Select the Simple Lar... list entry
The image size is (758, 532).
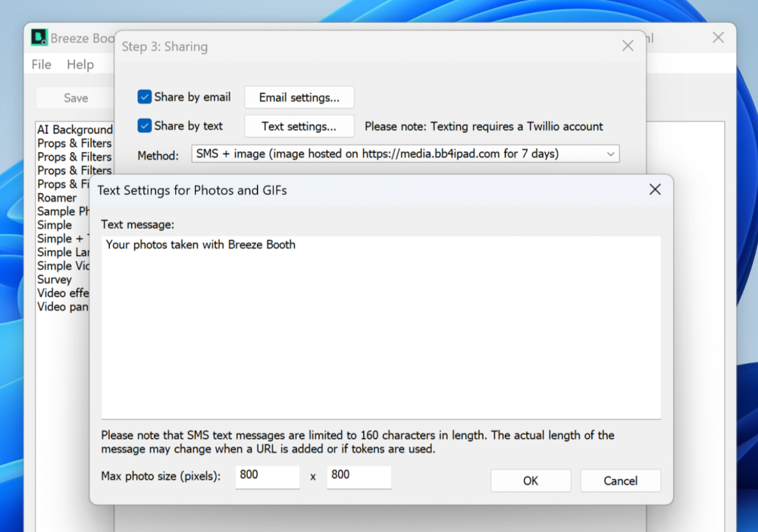point(63,252)
